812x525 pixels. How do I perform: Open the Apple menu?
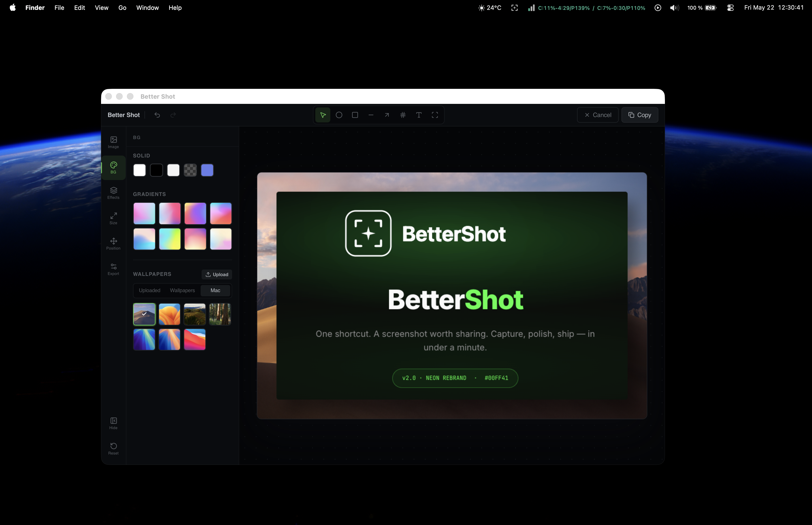pos(13,8)
